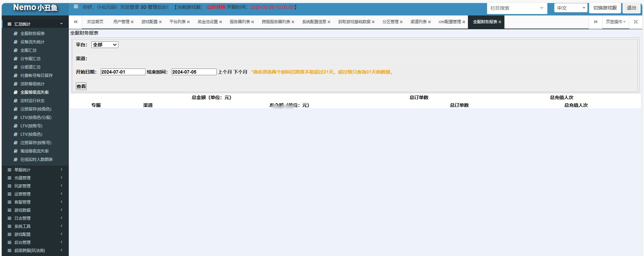This screenshot has width=644, height=256.
Task: Close the 奖金池设置 tab
Action: [x=221, y=22]
